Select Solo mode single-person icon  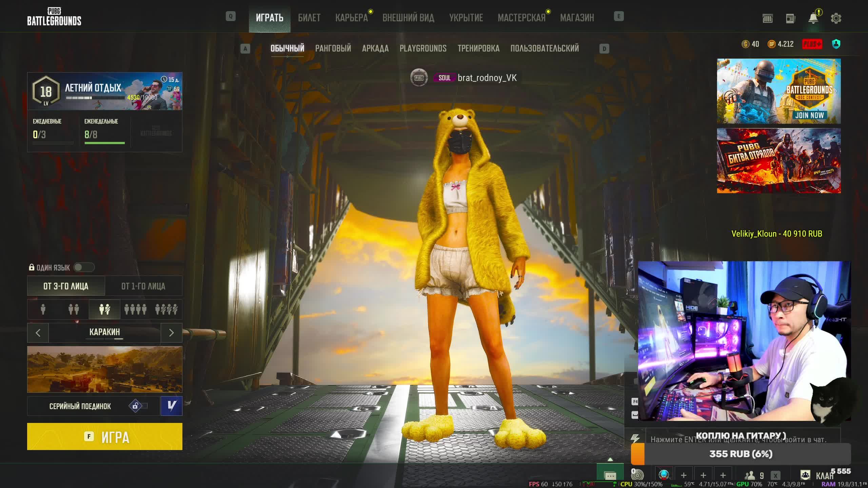coord(43,309)
